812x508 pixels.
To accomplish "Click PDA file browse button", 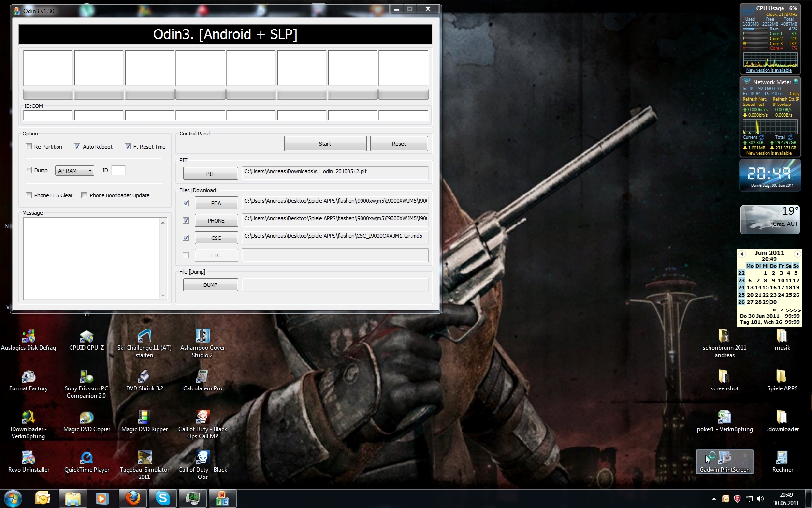I will (x=216, y=203).
